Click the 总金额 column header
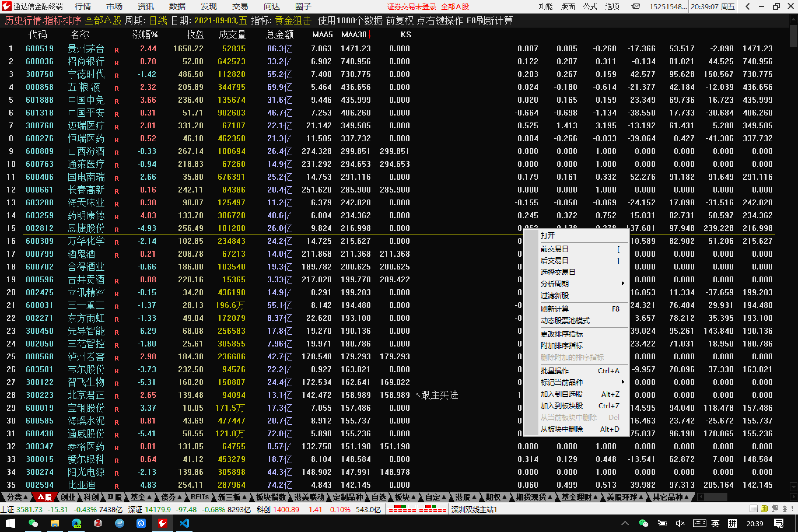Image resolution: width=798 pixels, height=532 pixels. (280, 35)
